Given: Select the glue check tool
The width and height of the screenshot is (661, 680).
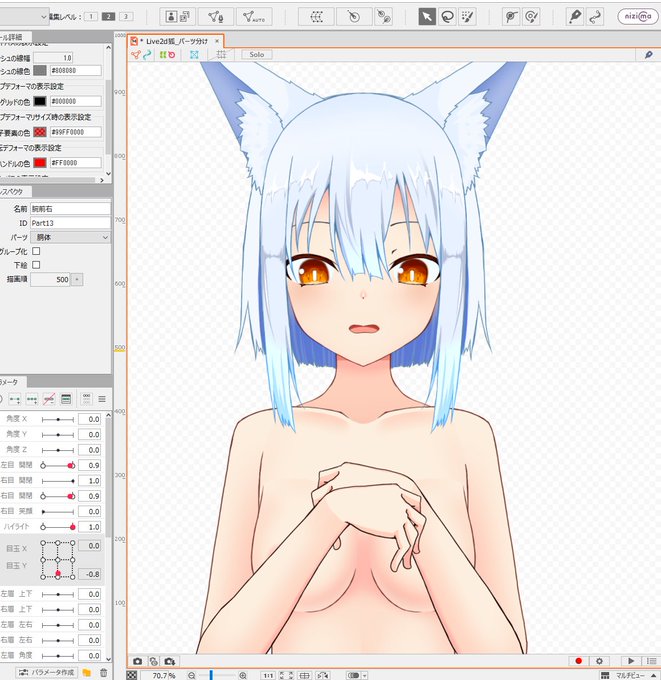Looking at the screenshot, I should click(531, 17).
